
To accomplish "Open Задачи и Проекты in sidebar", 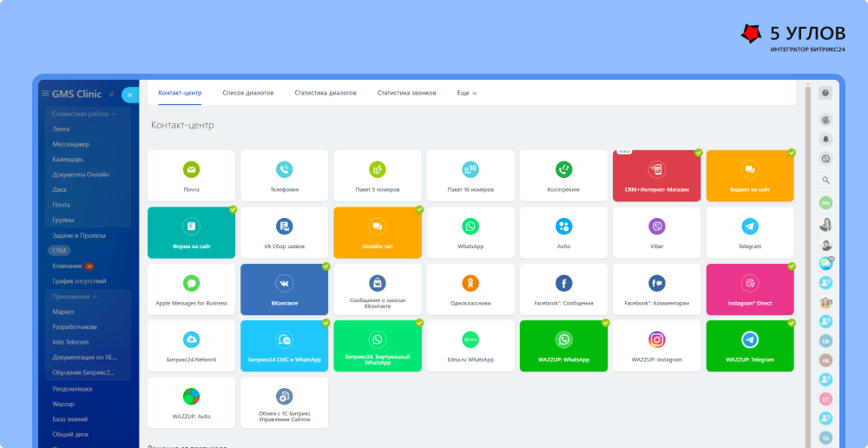I will point(78,235).
